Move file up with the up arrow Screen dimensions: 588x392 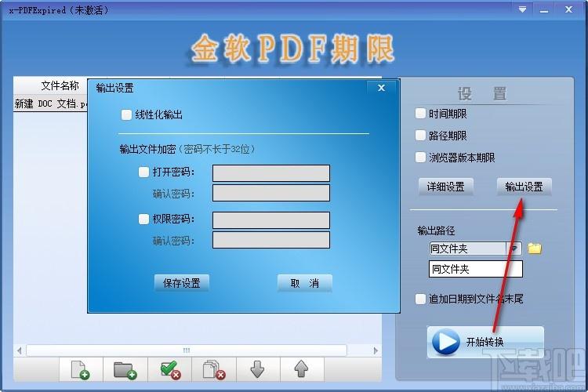click(x=301, y=369)
